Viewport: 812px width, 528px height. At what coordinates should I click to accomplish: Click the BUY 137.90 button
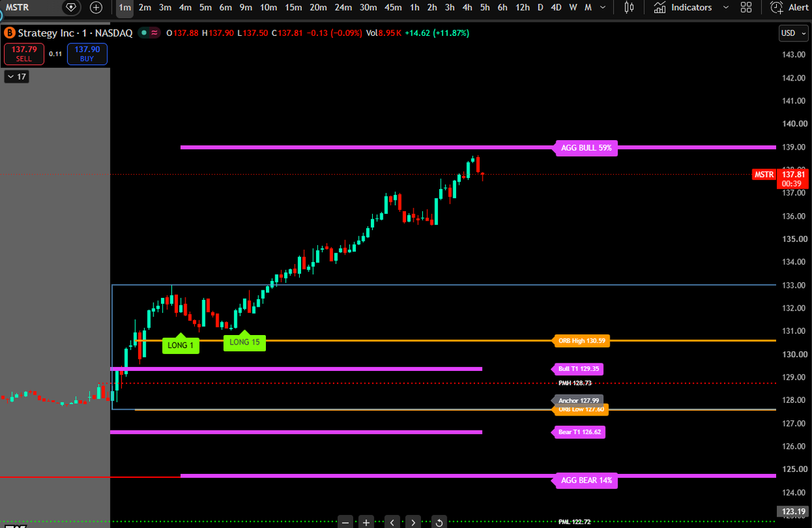tap(87, 53)
